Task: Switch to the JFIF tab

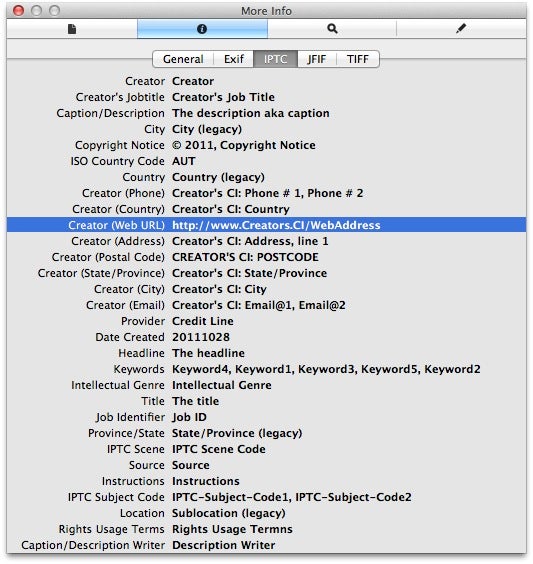Action: point(316,59)
